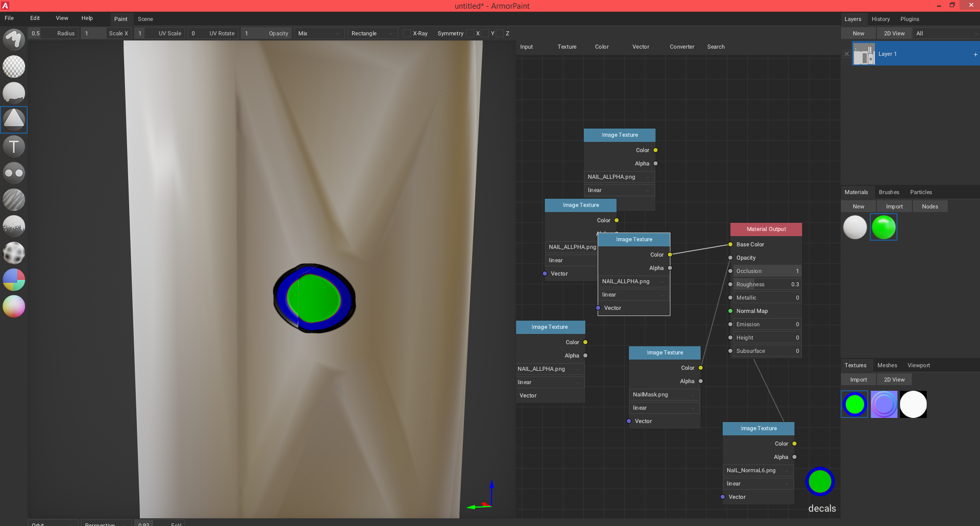Select the green decal texture thumbnail

tap(854, 404)
